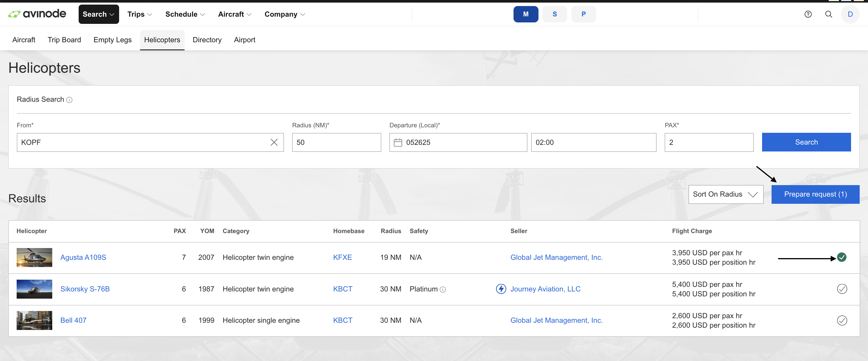Open Journey Aviation, LLC seller link
Screen dimensions: 868x361
pyautogui.click(x=545, y=289)
